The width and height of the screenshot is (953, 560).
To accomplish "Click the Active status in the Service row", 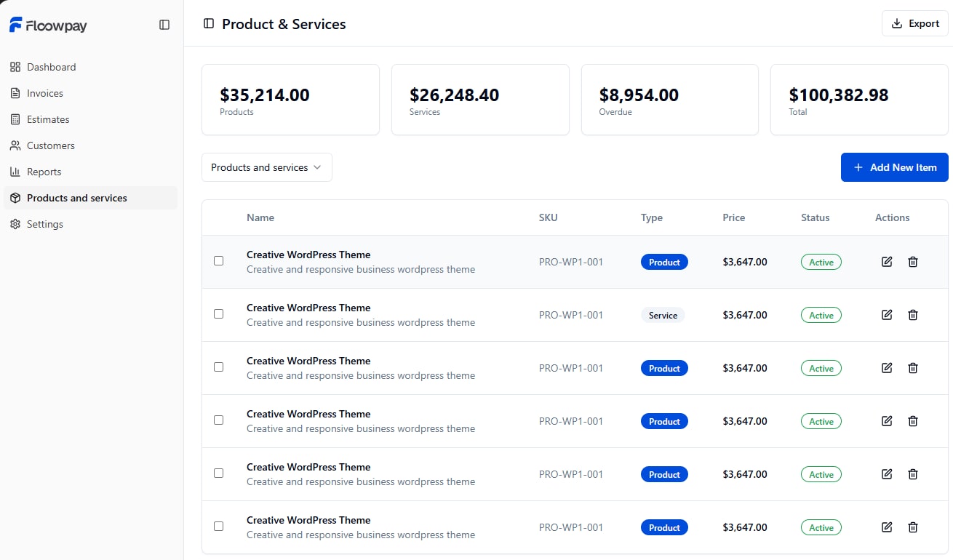I will pos(821,315).
